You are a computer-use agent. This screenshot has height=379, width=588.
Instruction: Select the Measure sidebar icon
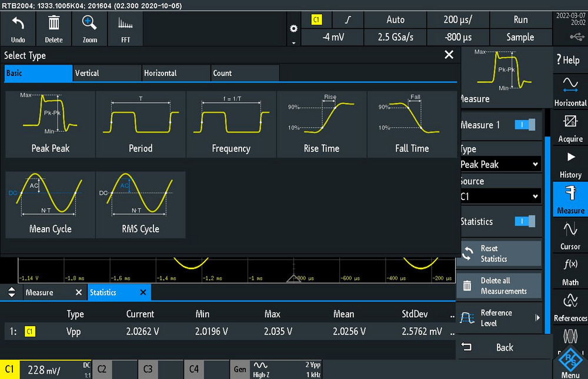coord(570,199)
